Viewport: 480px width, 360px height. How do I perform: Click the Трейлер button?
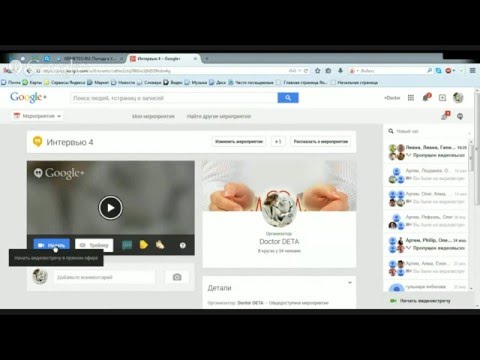point(94,245)
